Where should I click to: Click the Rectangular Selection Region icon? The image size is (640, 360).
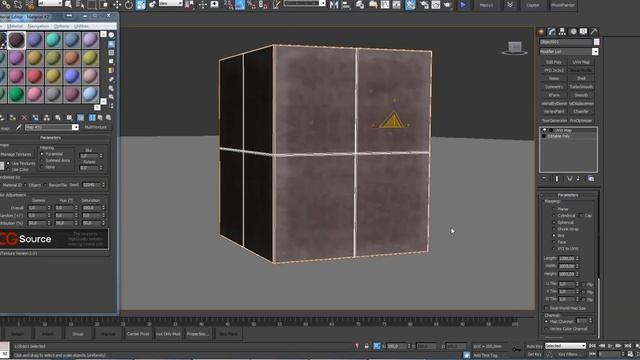tap(92, 4)
